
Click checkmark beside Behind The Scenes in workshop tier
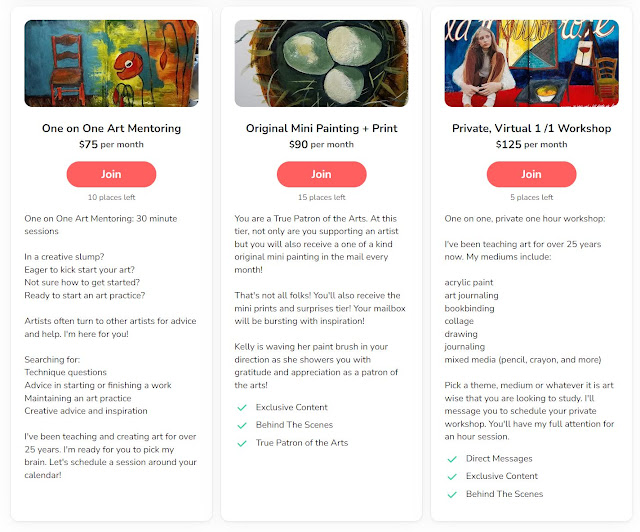[451, 494]
